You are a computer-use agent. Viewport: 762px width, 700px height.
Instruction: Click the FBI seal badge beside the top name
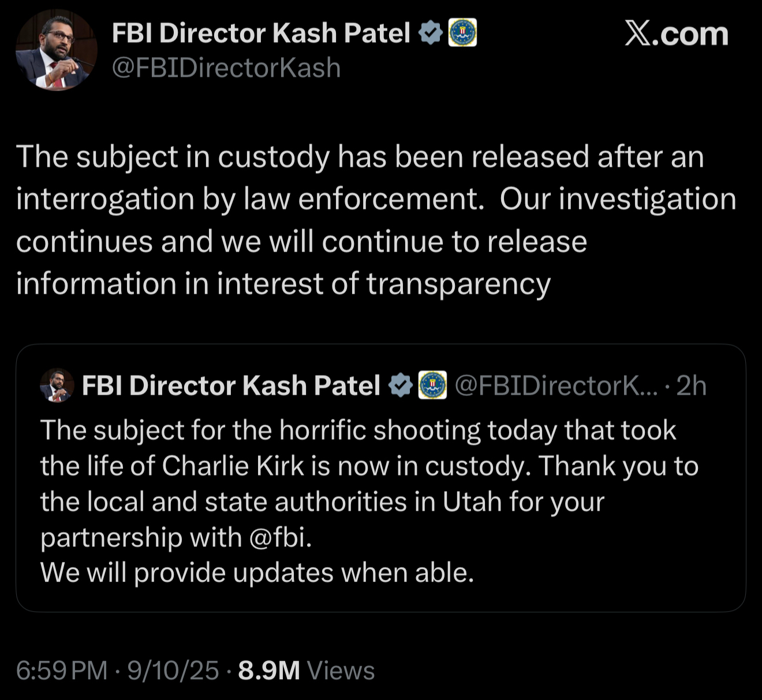(x=463, y=33)
